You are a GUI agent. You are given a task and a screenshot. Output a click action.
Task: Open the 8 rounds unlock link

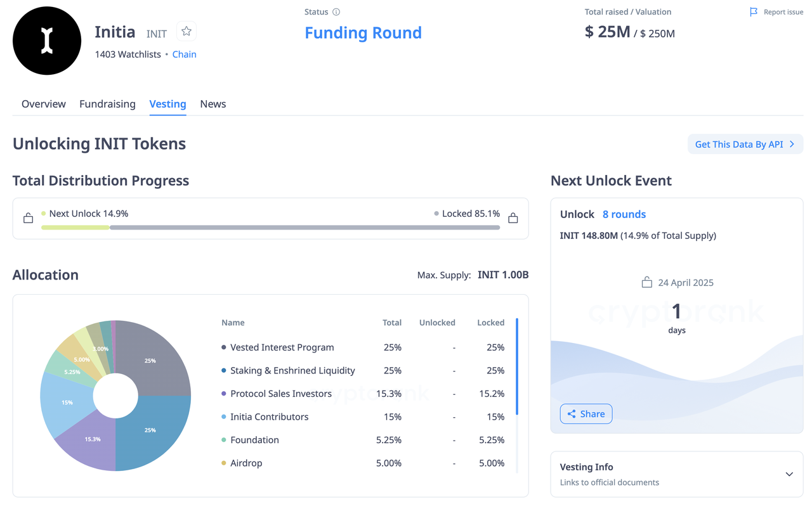(x=624, y=214)
